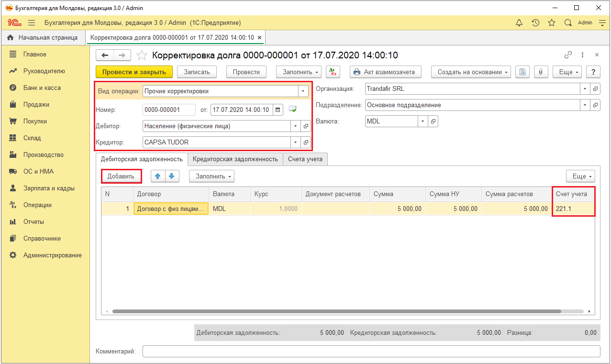Open calendar picker for document date
611x364 pixels.
point(278,110)
